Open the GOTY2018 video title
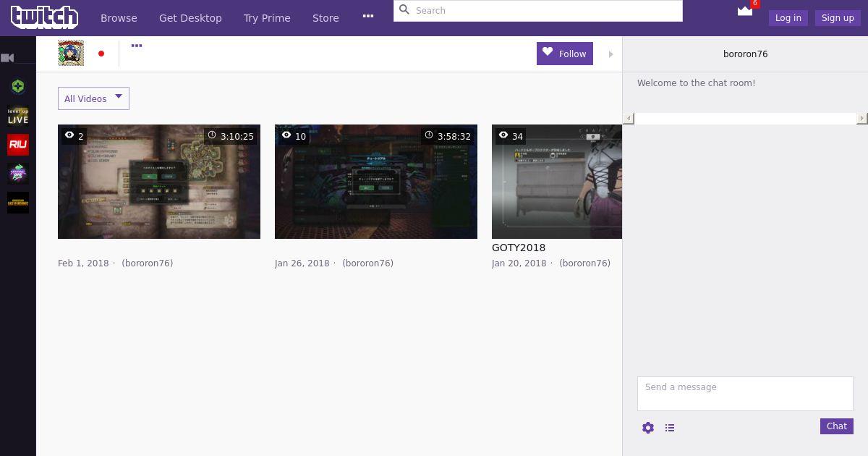 pyautogui.click(x=519, y=248)
